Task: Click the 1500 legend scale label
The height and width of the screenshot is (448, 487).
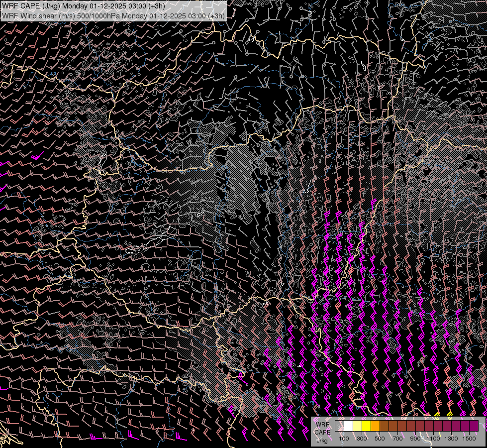Action: click(x=469, y=439)
